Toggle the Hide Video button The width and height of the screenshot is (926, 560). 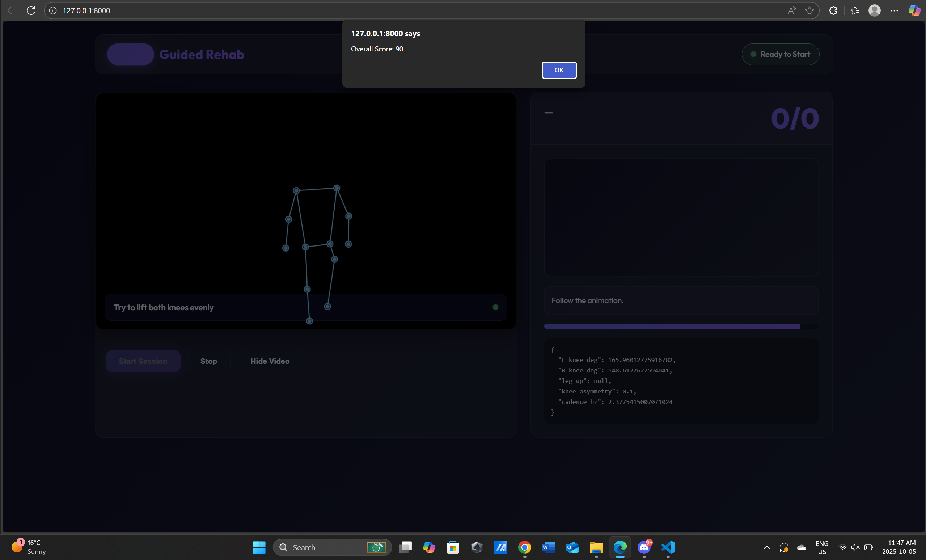270,361
